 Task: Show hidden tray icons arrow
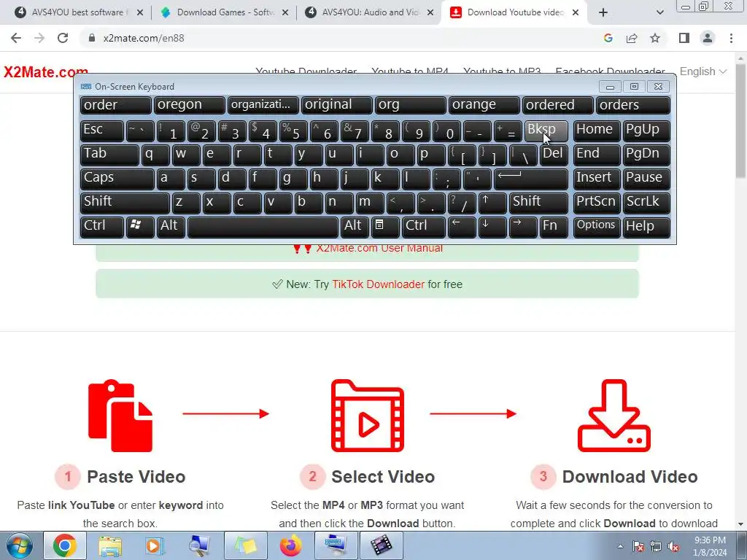coord(620,546)
